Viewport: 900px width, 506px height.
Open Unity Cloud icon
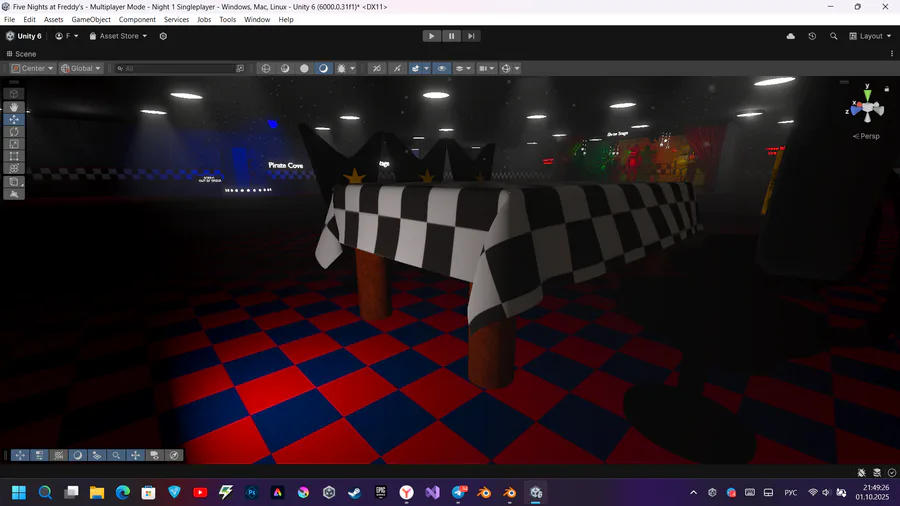[790, 36]
